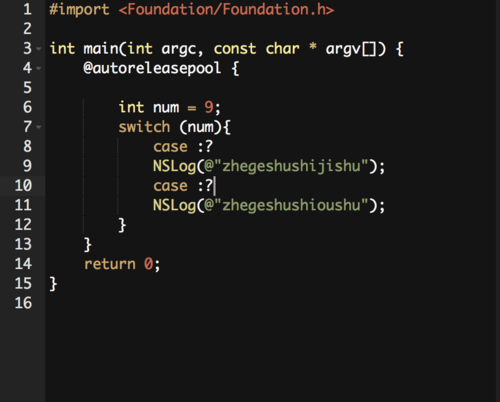This screenshot has width=500, height=402.
Task: Click the num variable declaration
Action: click(166, 108)
